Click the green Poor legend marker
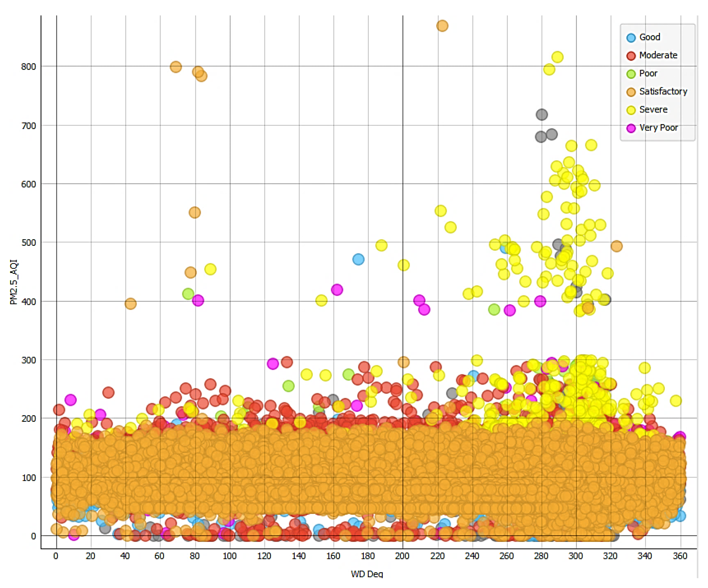 coord(631,74)
